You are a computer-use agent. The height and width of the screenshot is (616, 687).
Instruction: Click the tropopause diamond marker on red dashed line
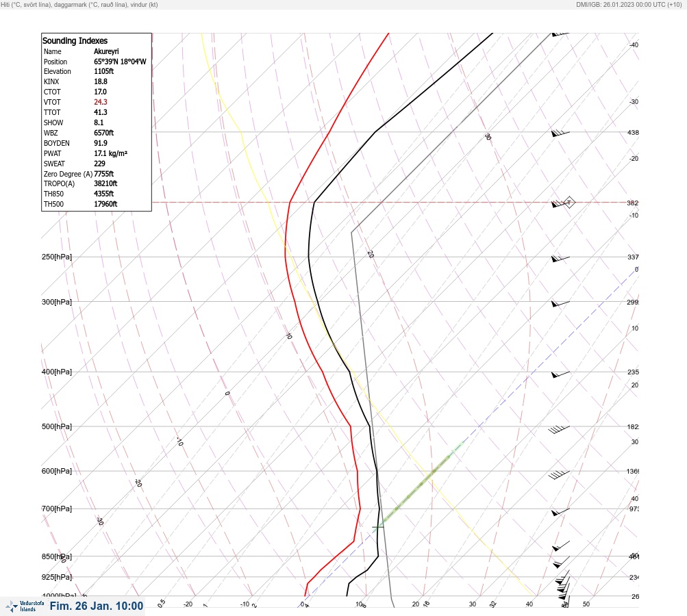(x=569, y=203)
